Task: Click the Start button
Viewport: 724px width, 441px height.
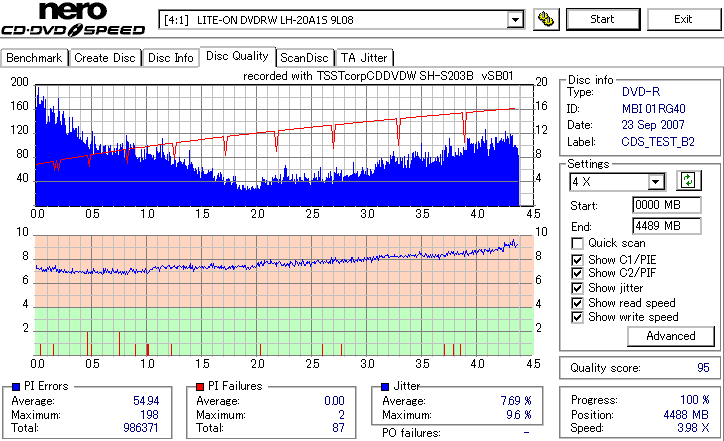Action: point(603,19)
